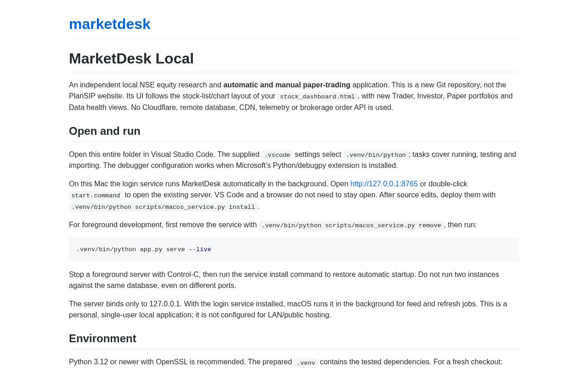Click the sentence starting "The server binds only"
This screenshot has height=368, width=588.
[288, 310]
